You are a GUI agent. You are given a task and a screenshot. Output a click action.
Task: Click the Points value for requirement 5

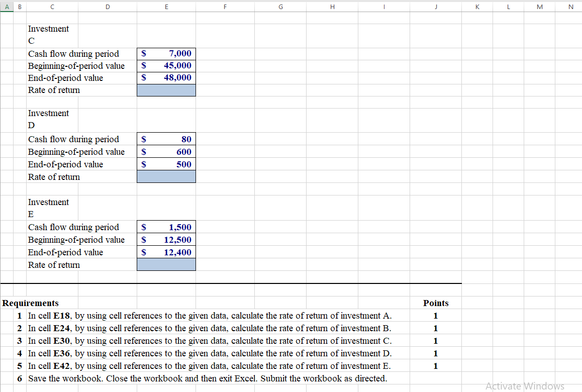[x=435, y=366]
